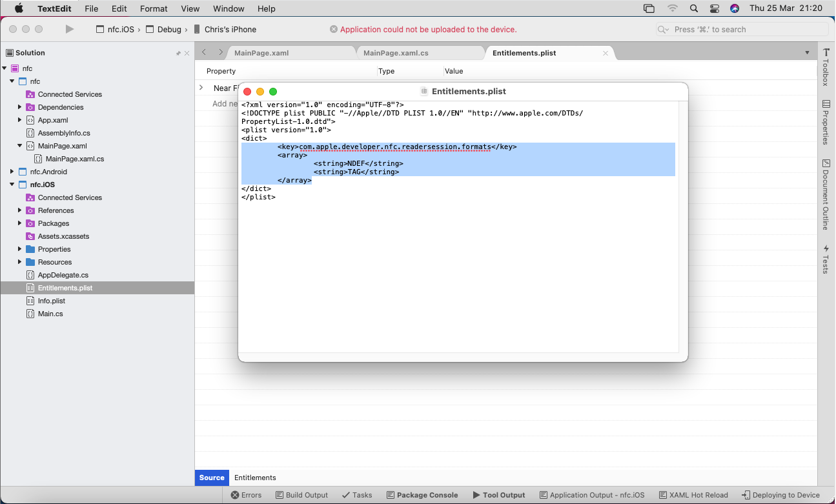836x504 pixels.
Task: Click the NDEF string line in TextEdit
Action: coord(358,164)
